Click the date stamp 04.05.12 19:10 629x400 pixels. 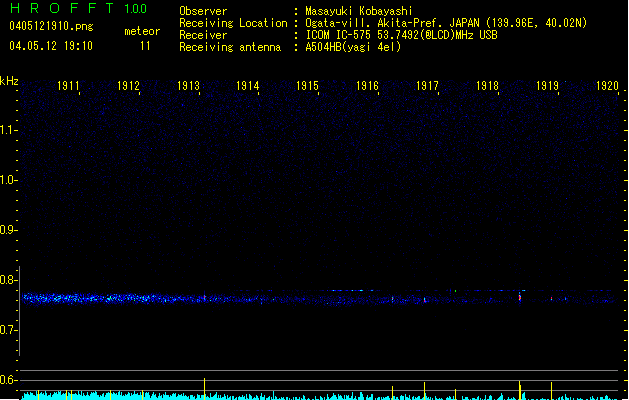51,46
